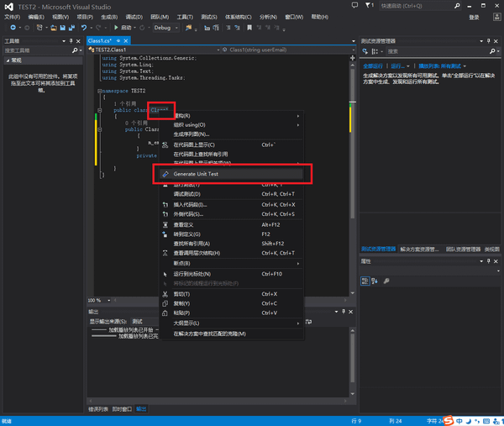Click the Save (blue floppy disk) toolbar icon
The image size is (504, 426).
coord(63,28)
